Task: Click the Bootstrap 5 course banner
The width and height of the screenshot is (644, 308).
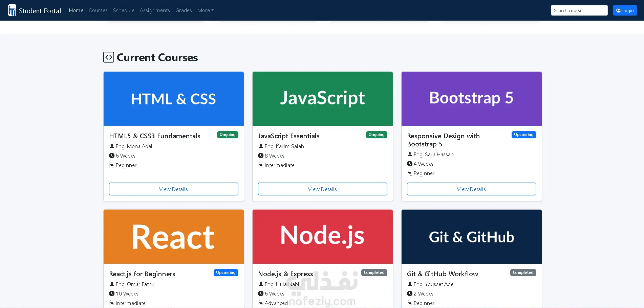Action: point(472,99)
